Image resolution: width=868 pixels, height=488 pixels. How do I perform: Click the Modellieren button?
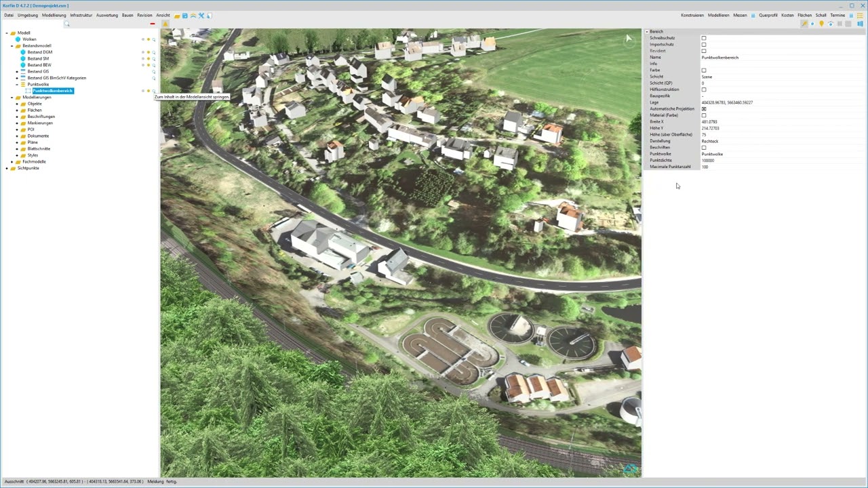pyautogui.click(x=719, y=15)
